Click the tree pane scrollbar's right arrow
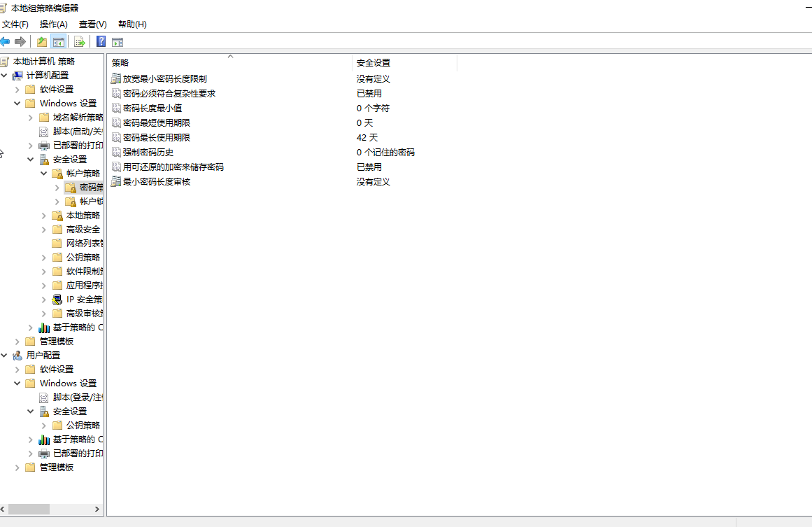The width and height of the screenshot is (812, 527). [97, 510]
